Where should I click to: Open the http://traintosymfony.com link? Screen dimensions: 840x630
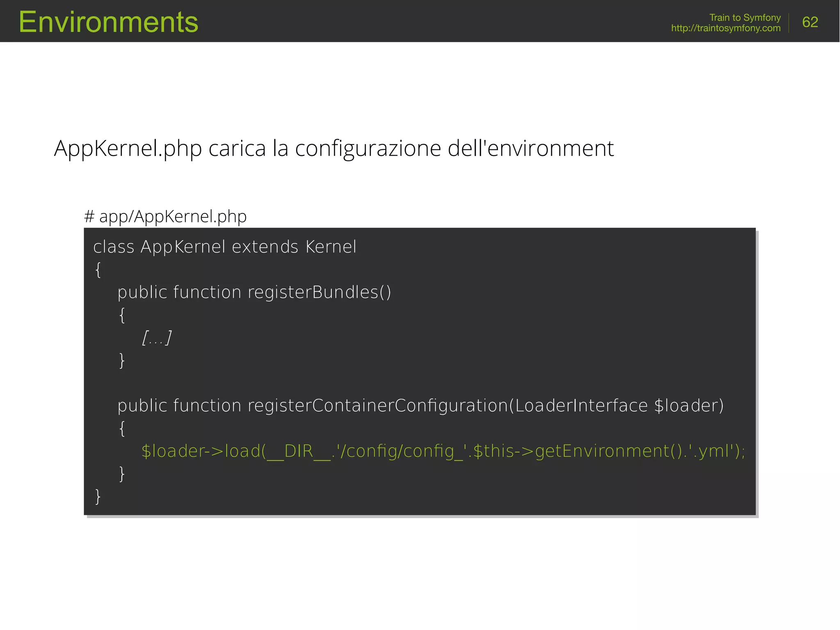(726, 28)
